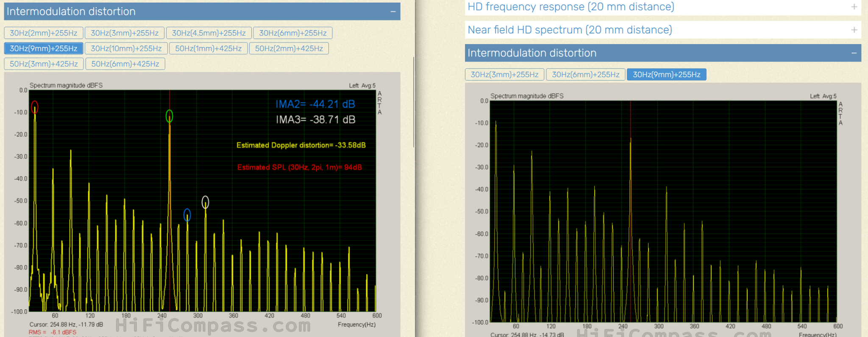The height and width of the screenshot is (337, 868).
Task: Click the left graph Left Avg:5 label
Action: point(362,86)
